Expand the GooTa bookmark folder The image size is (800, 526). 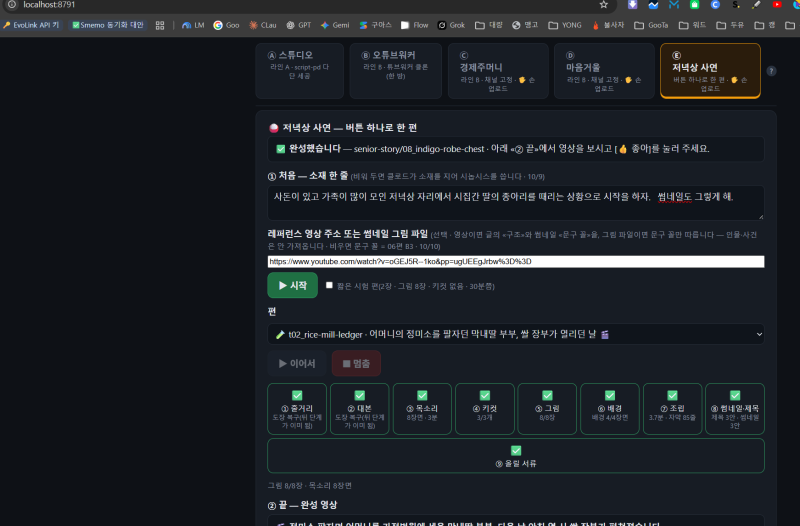point(651,25)
